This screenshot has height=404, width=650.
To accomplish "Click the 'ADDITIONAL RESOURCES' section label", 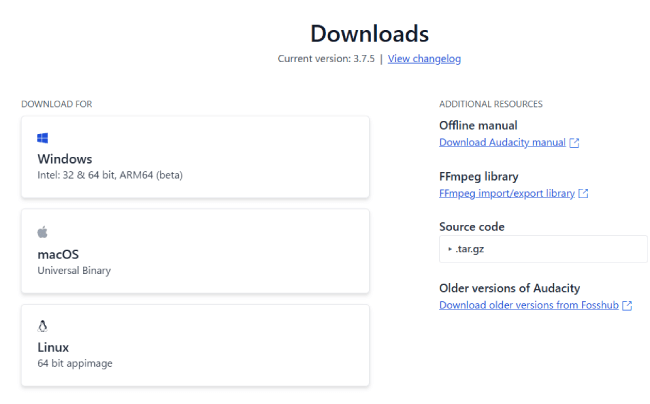I will pyautogui.click(x=491, y=104).
